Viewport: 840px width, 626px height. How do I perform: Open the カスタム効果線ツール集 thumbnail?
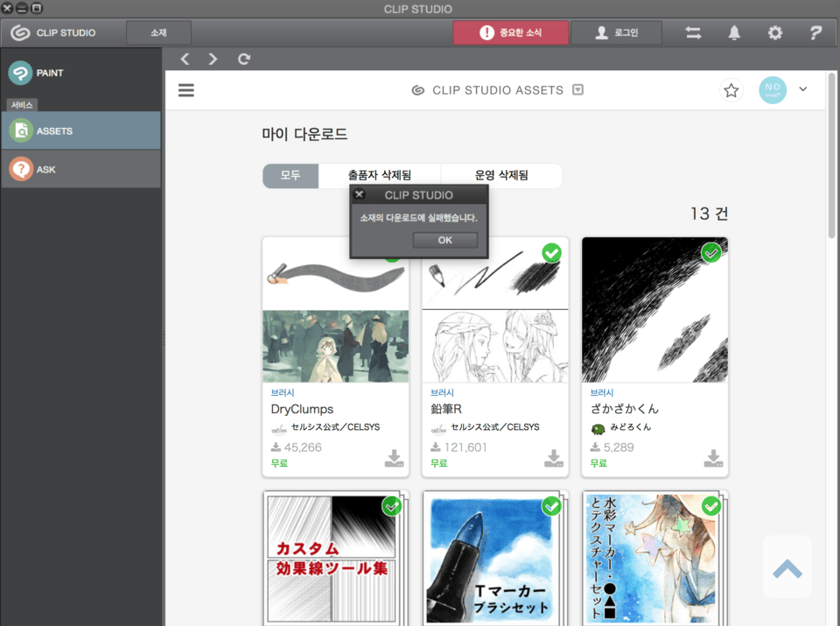click(x=332, y=559)
